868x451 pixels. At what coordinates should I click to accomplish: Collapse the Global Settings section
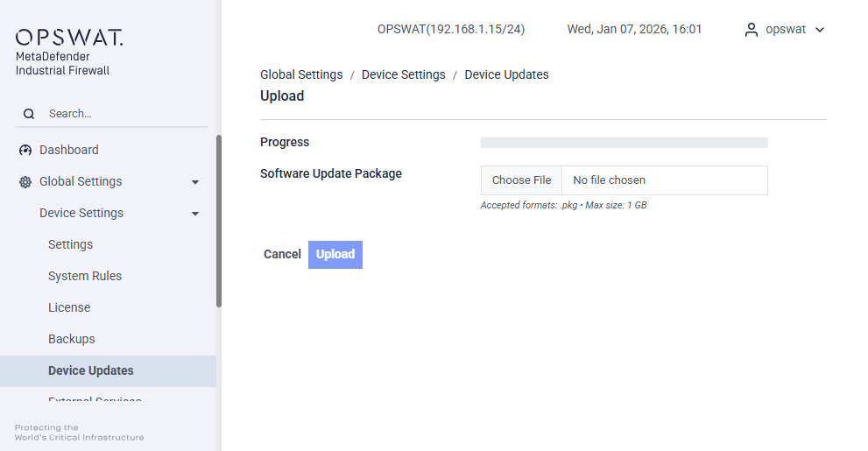coord(195,182)
